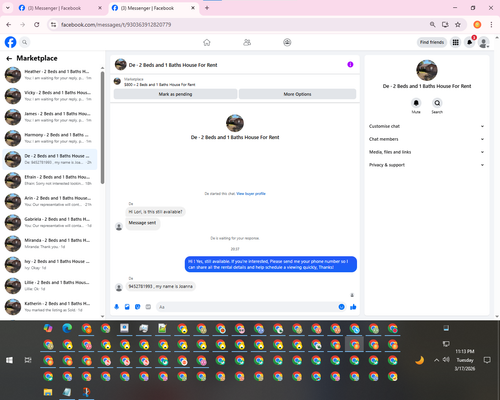Screen dimensions: 500x400
Task: Open View buyer profile link
Action: coord(251,194)
